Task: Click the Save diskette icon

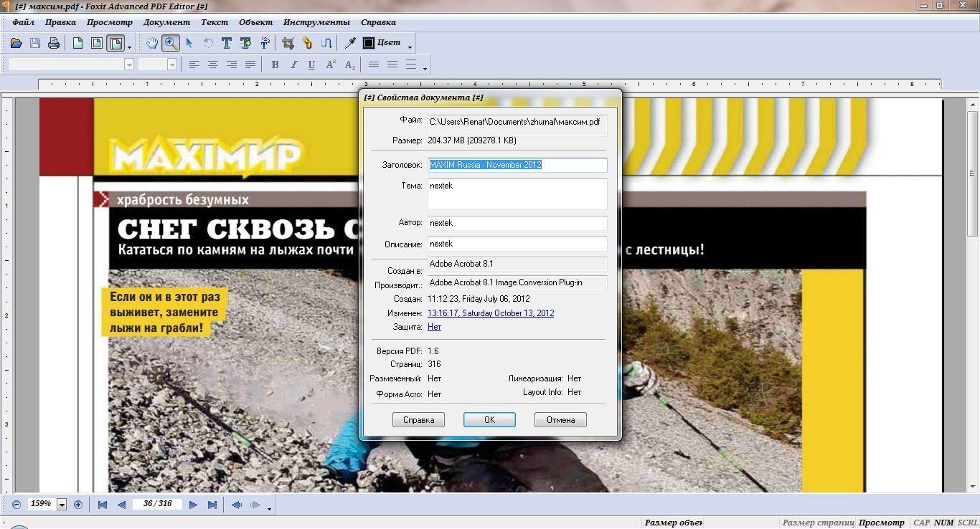Action: 35,44
